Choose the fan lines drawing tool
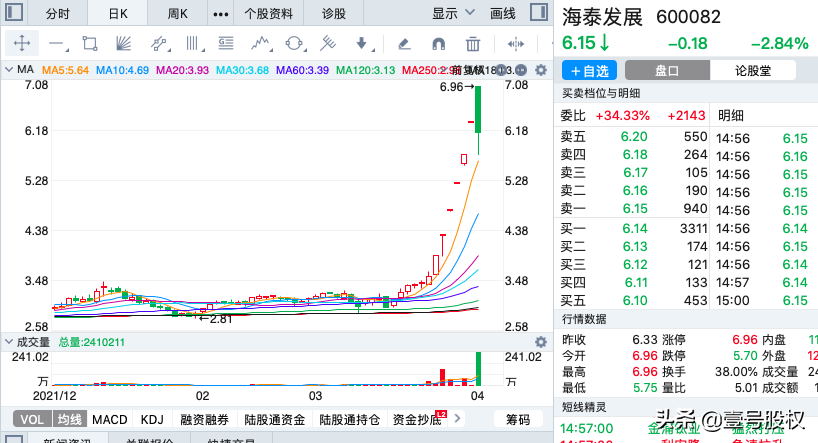This screenshot has width=818, height=443. 123,44
